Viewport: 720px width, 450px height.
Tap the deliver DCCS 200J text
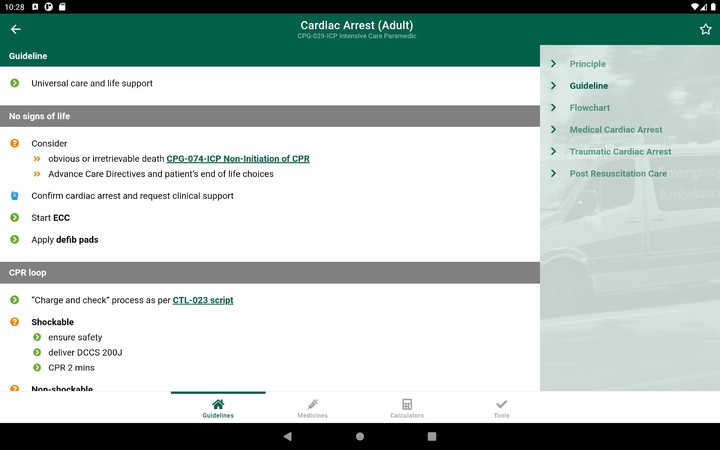point(85,352)
